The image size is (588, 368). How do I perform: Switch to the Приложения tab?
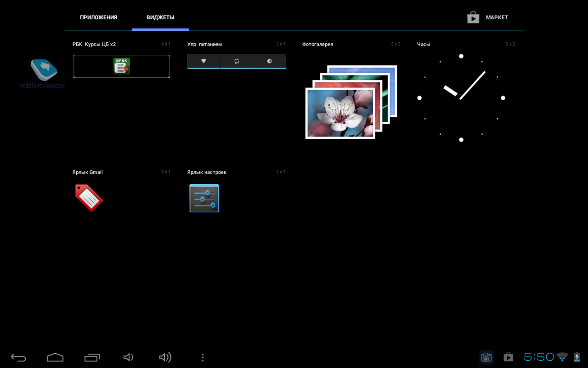[98, 17]
